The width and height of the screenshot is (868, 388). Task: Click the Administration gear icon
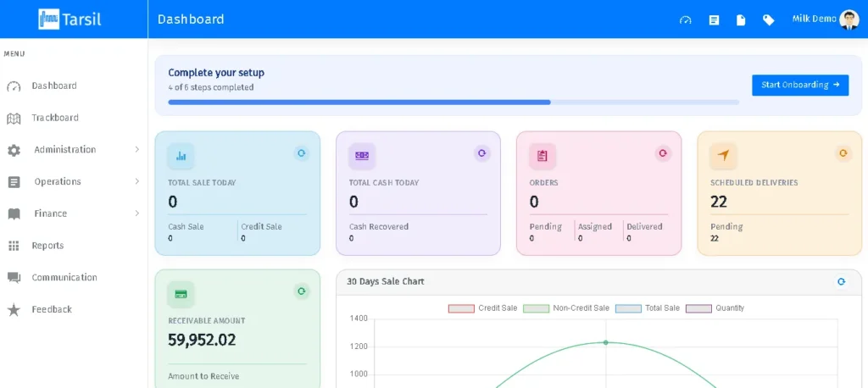tap(14, 150)
